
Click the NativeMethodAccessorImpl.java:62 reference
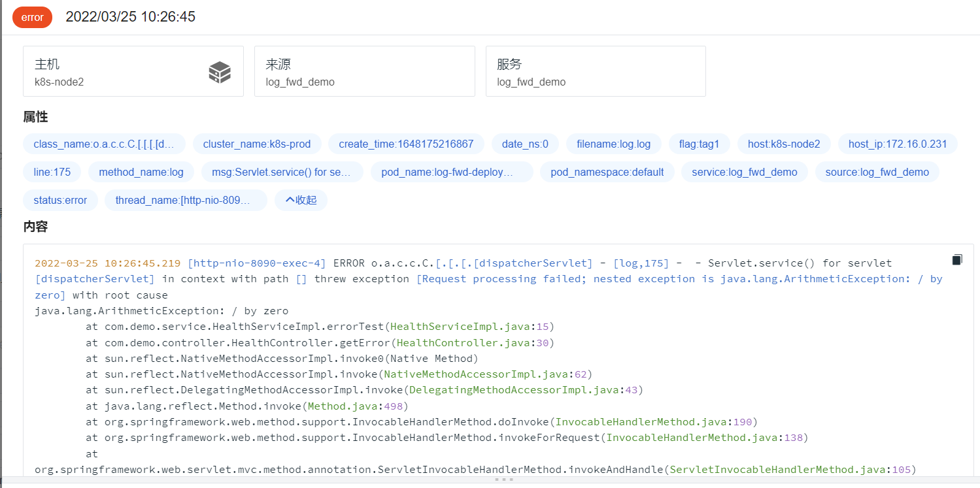(x=484, y=374)
